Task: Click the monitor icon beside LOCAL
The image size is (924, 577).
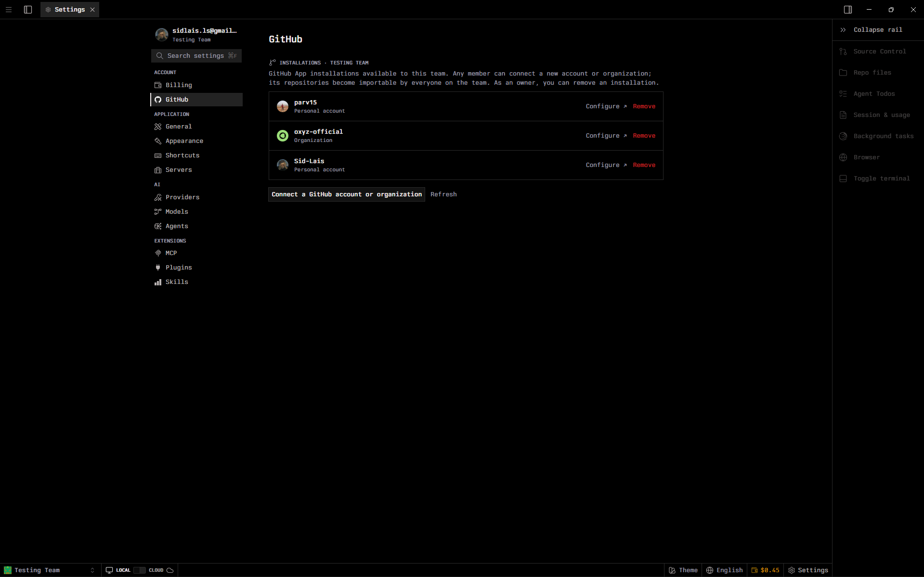Action: (109, 570)
